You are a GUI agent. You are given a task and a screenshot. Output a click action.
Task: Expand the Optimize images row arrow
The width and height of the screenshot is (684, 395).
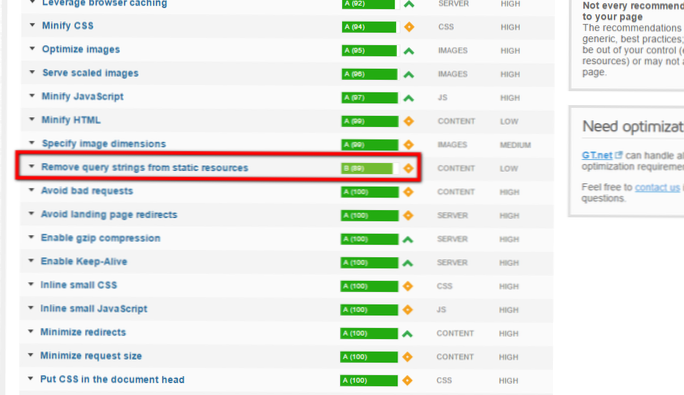(32, 49)
